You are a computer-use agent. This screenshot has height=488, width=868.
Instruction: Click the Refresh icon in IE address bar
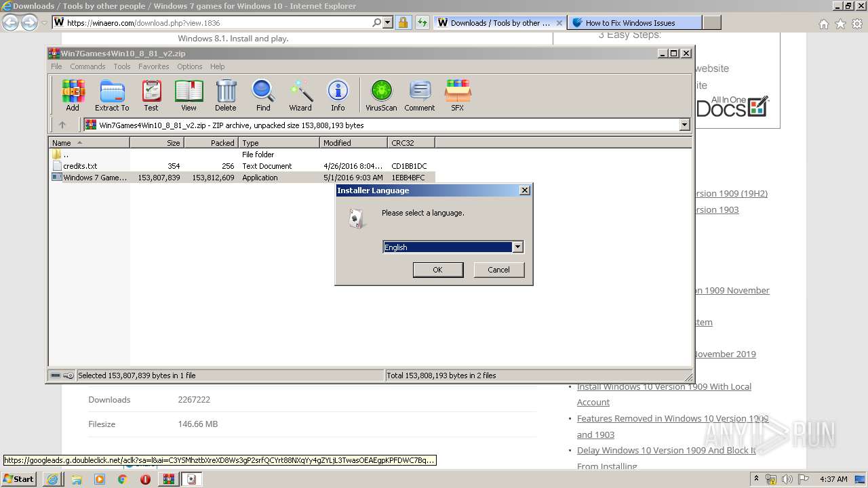422,22
